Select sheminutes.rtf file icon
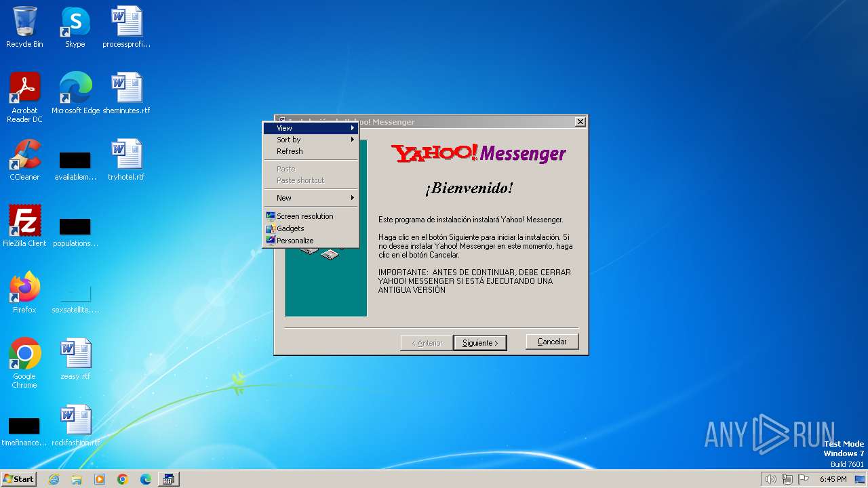The width and height of the screenshot is (868, 488). pyautogui.click(x=126, y=94)
